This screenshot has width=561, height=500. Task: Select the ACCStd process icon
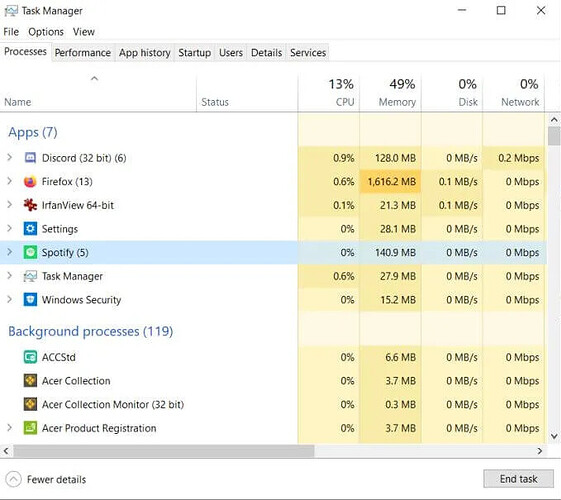(x=30, y=357)
